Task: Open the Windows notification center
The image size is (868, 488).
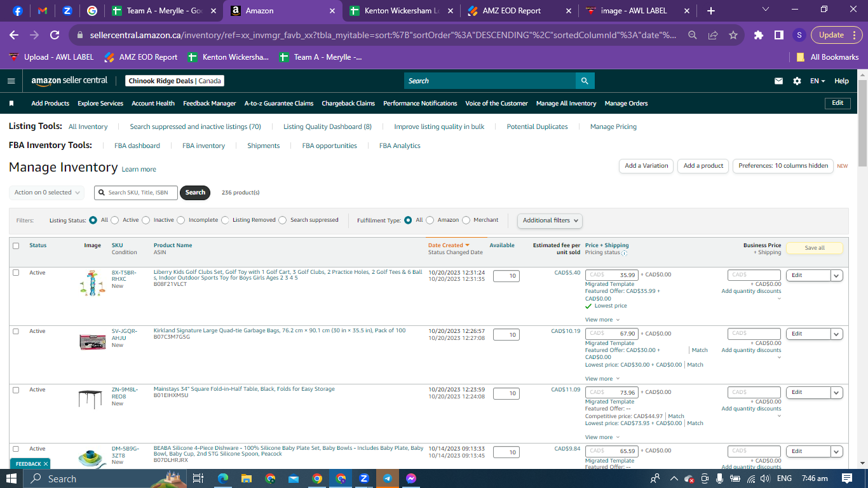Action: (847, 478)
